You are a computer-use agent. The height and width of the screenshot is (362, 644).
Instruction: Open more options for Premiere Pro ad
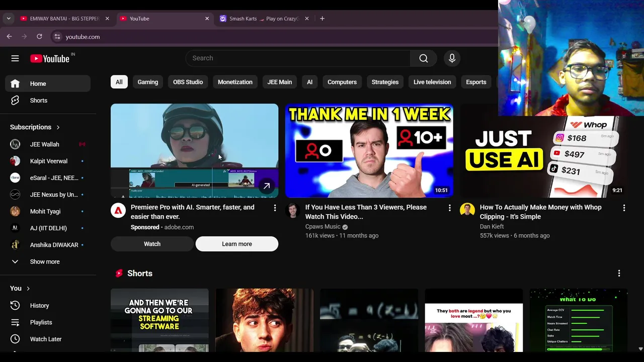[275, 208]
